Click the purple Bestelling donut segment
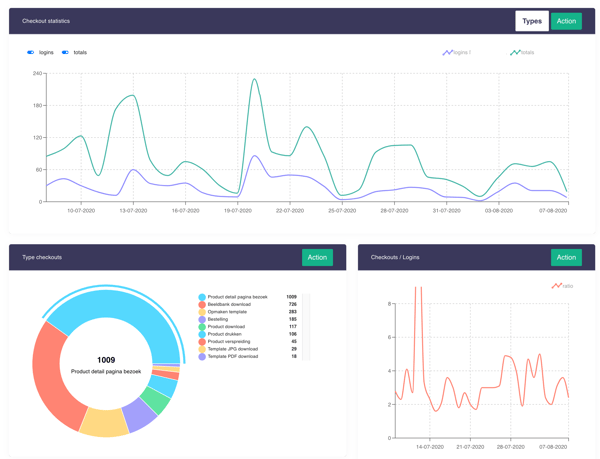This screenshot has height=459, width=600. coord(140,414)
